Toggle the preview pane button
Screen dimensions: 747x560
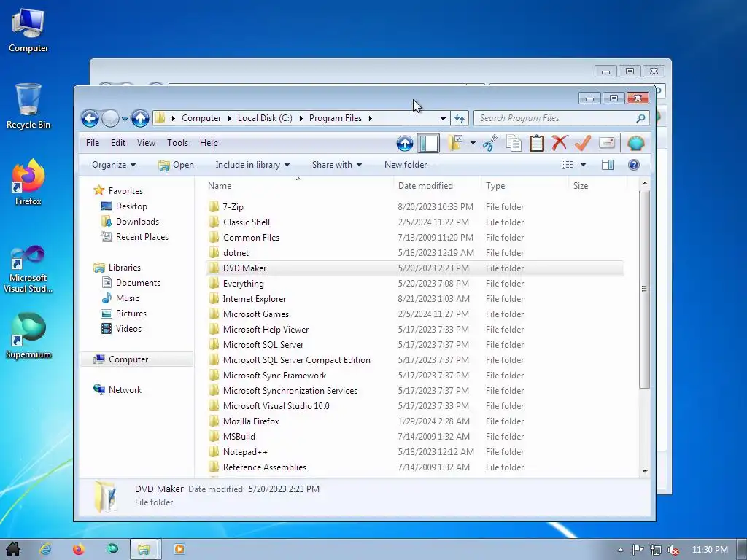click(608, 165)
